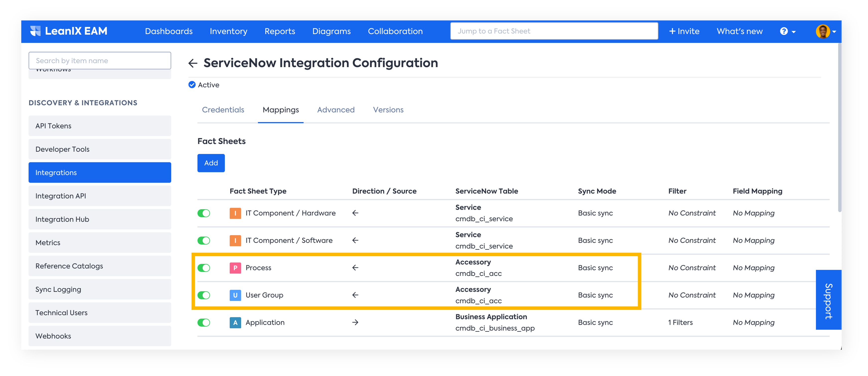The height and width of the screenshot is (376, 868).
Task: Click the Process fact sheet type icon
Action: point(235,268)
